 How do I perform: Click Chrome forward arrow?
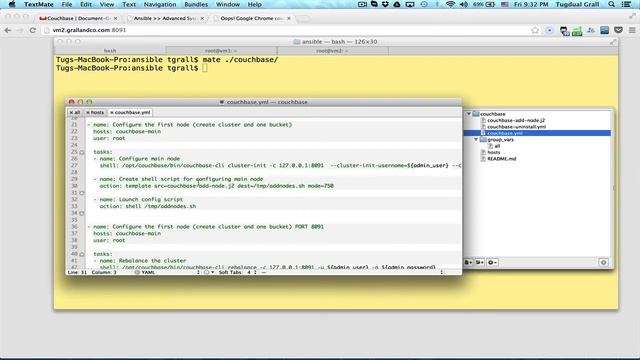(20, 30)
